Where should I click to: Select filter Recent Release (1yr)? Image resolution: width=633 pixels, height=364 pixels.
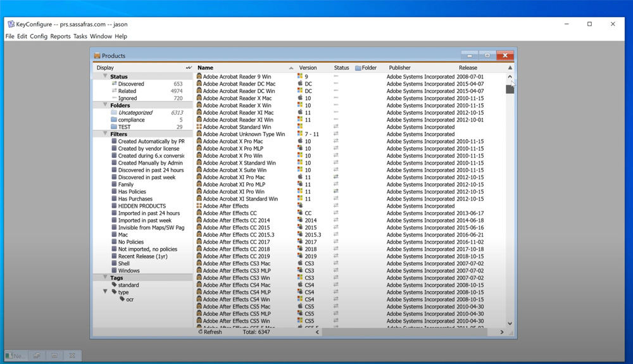[142, 256]
